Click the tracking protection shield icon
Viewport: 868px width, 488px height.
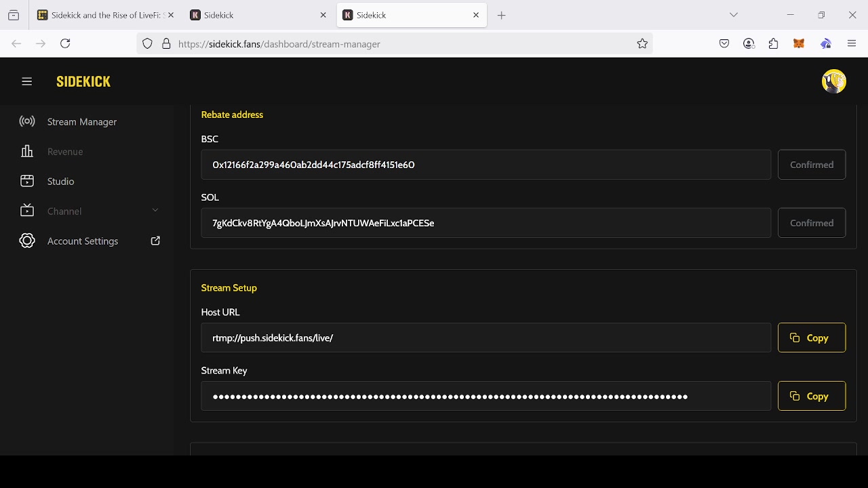[147, 44]
